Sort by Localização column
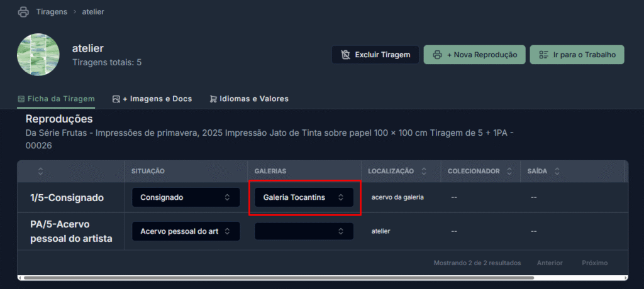644x289 pixels. (x=424, y=171)
